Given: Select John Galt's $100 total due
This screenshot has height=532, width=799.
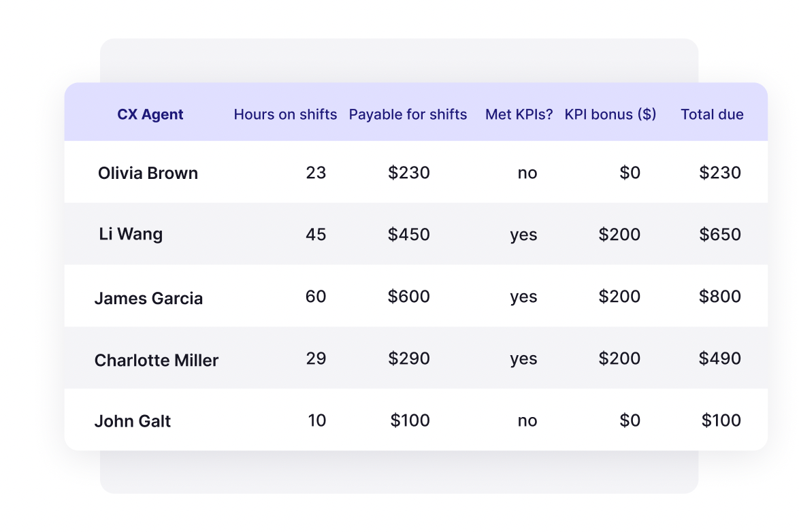Looking at the screenshot, I should [x=721, y=420].
